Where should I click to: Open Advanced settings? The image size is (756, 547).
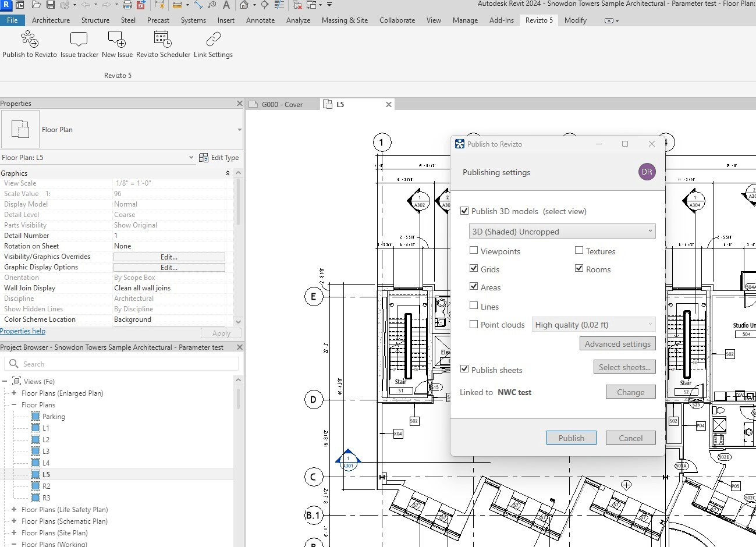617,344
